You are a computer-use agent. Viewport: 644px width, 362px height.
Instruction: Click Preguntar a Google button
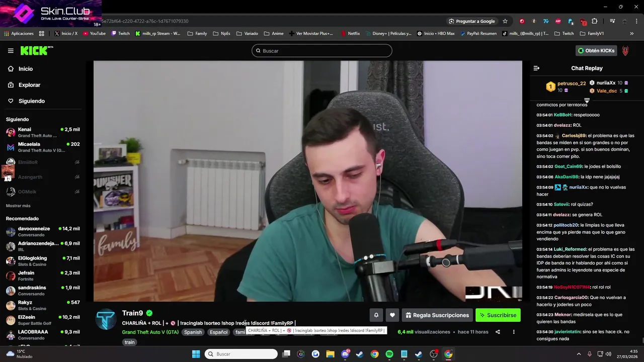pyautogui.click(x=472, y=21)
